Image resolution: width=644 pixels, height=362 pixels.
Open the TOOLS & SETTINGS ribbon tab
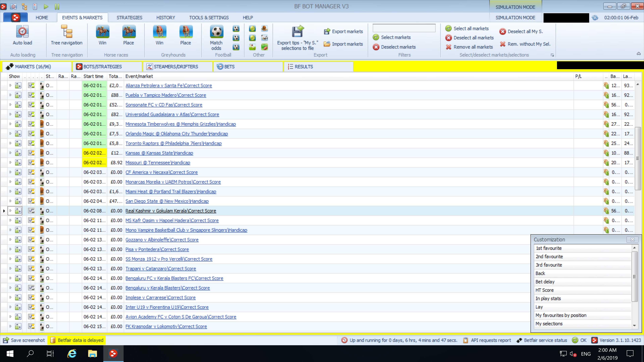pyautogui.click(x=209, y=17)
